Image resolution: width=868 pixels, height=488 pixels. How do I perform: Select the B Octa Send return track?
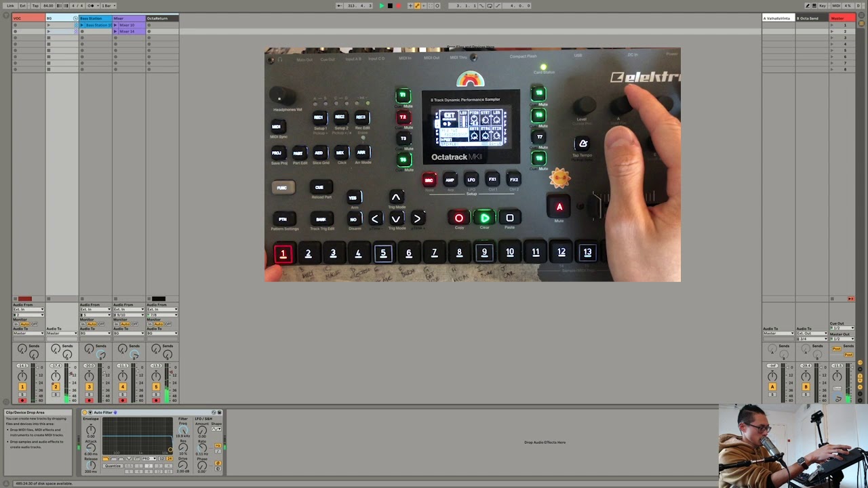pos(811,18)
